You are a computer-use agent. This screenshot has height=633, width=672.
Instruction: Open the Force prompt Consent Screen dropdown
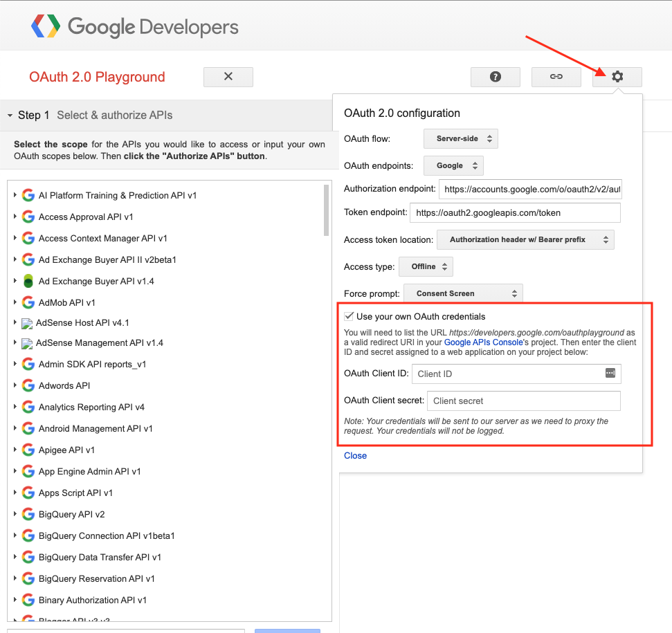pyautogui.click(x=463, y=294)
